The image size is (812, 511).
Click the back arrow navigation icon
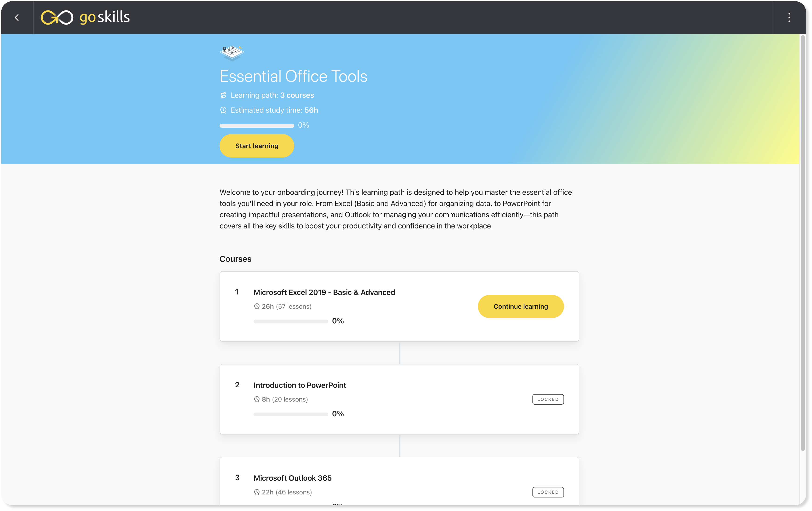[x=17, y=17]
